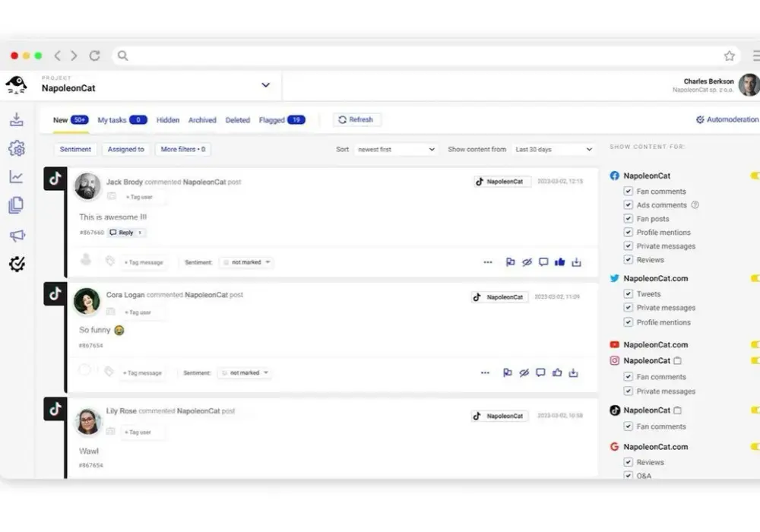Uncheck Facebook Private messages checkbox
This screenshot has height=532, width=760.
[x=629, y=245]
